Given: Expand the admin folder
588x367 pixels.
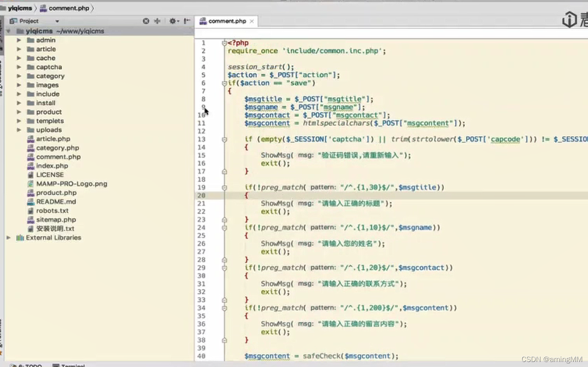Looking at the screenshot, I should pyautogui.click(x=19, y=40).
